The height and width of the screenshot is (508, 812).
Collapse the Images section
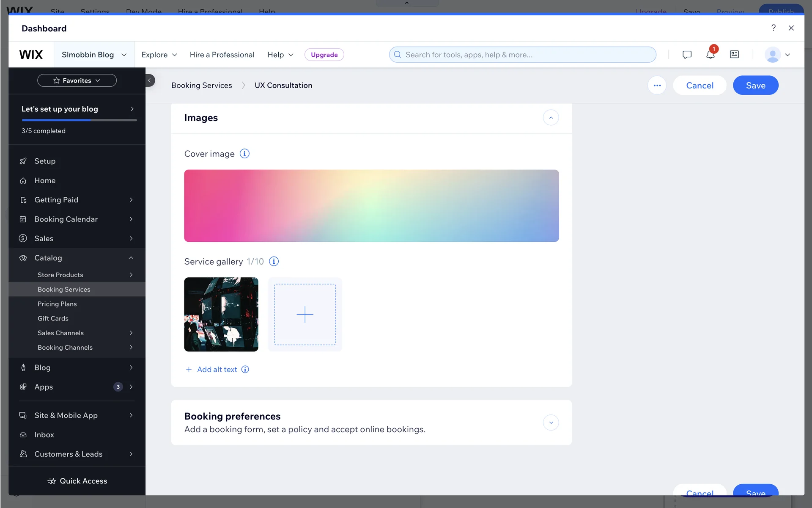tap(551, 118)
